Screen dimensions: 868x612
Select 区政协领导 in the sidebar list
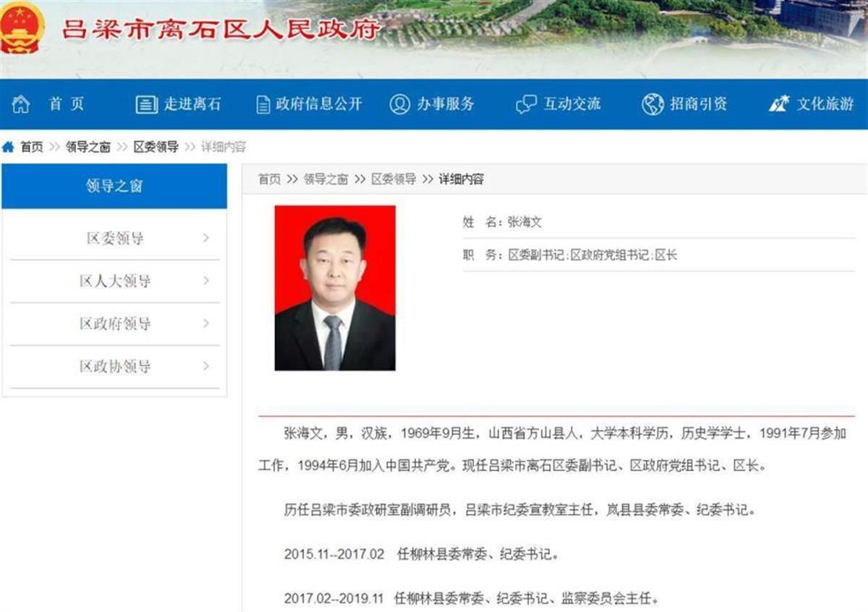tap(115, 366)
